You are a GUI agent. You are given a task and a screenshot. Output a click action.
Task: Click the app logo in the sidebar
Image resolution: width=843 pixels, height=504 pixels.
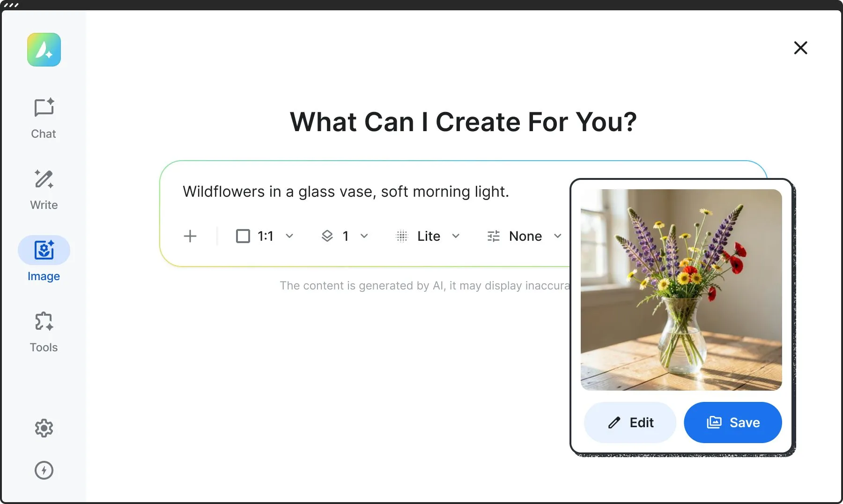click(x=44, y=50)
